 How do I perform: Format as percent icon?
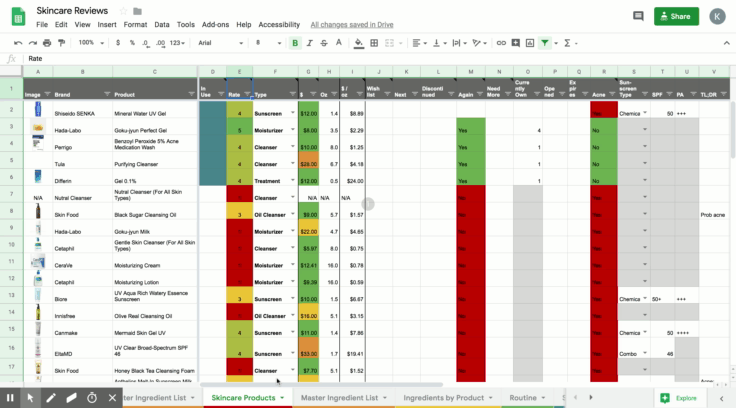[x=132, y=43]
